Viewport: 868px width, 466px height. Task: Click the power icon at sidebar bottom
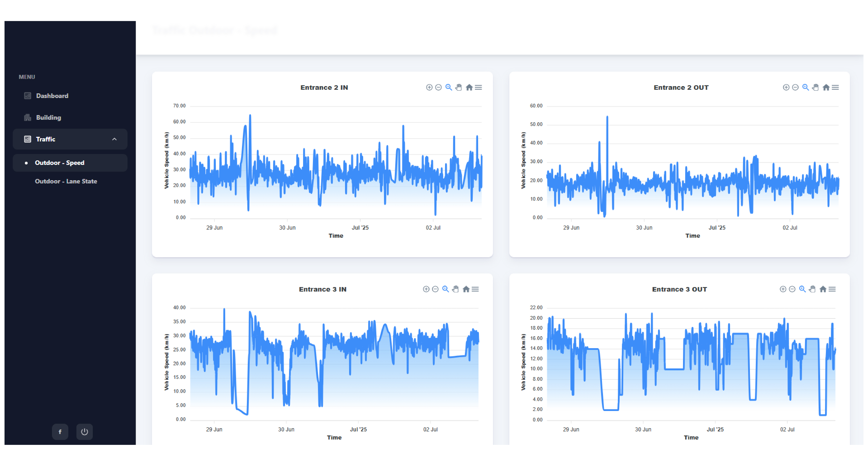coord(85,432)
